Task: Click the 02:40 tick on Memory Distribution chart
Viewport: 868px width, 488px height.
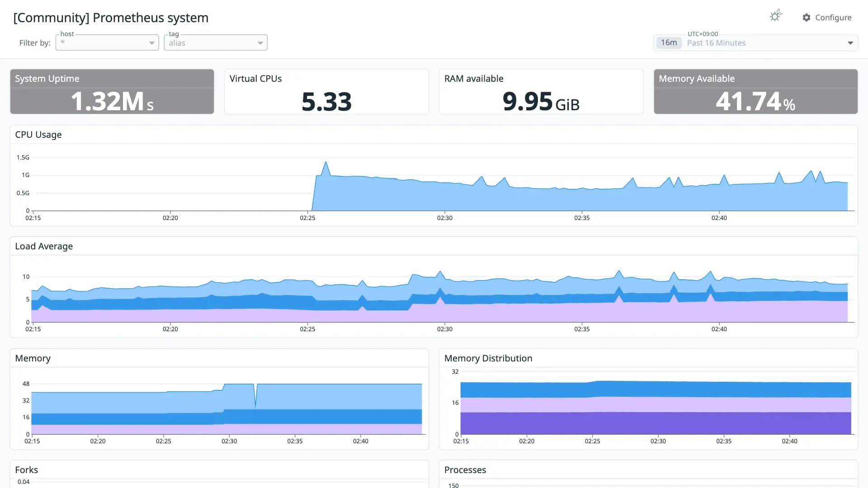Action: coord(789,441)
